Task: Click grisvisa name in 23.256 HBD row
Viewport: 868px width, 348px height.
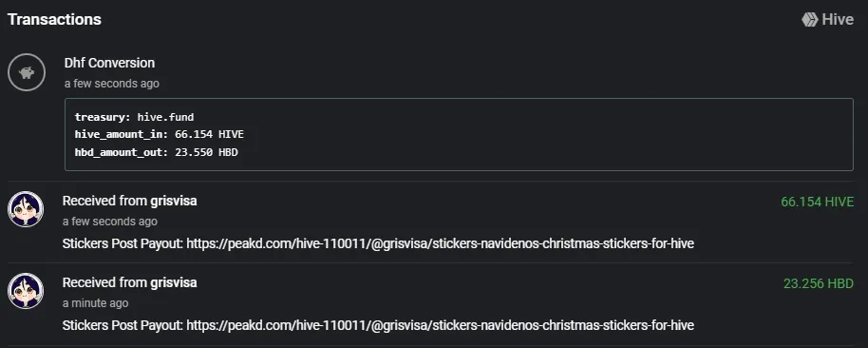Action: [173, 282]
